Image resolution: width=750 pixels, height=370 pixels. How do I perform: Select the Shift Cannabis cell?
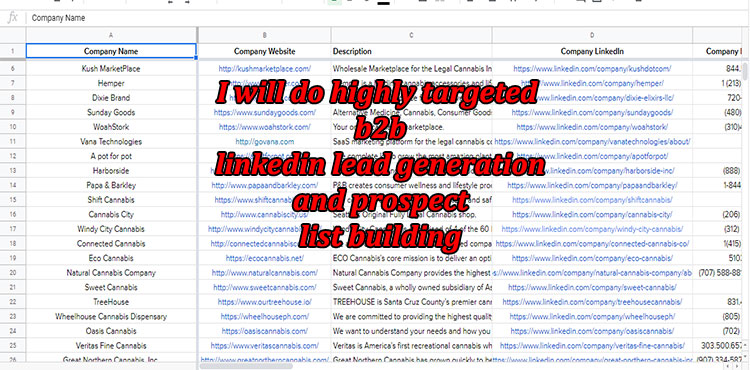tap(111, 200)
